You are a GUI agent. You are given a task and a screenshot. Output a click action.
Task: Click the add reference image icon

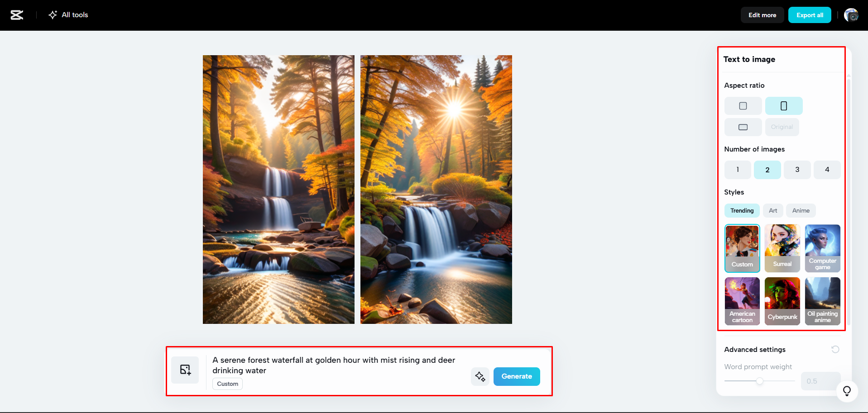click(185, 370)
